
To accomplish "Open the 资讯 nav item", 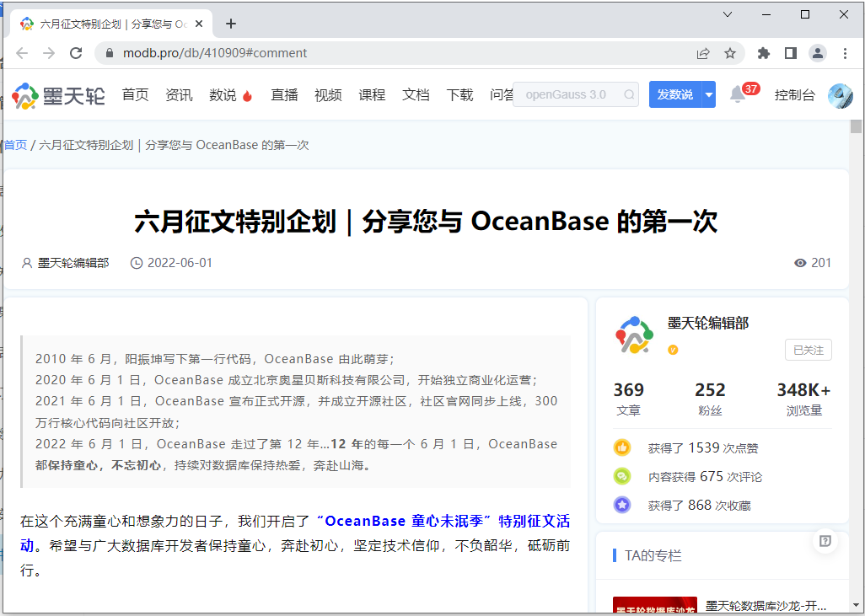I will [x=179, y=95].
